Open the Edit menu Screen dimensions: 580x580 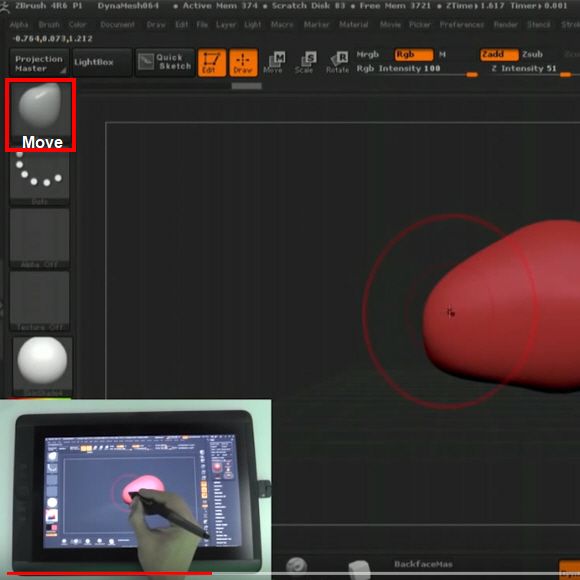tap(182, 25)
